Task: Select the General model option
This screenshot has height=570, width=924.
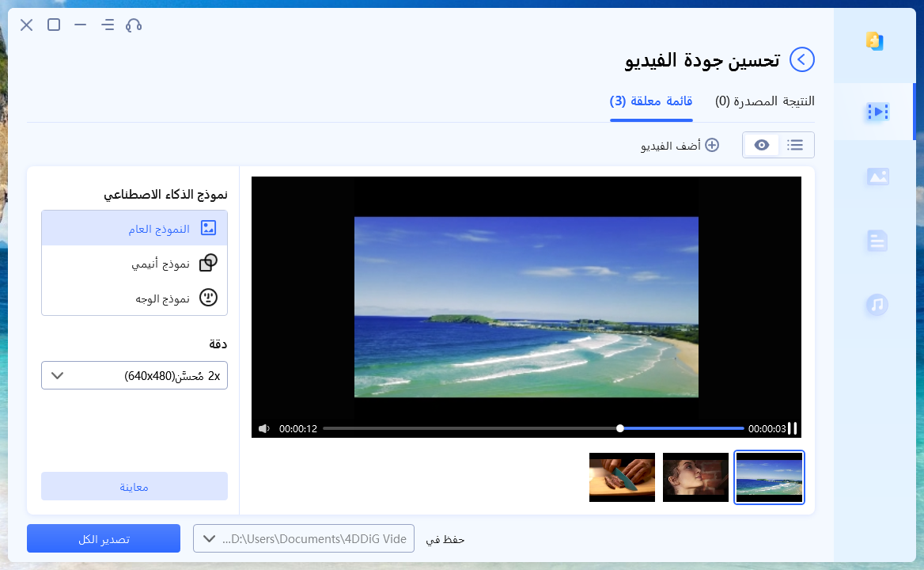Action: 134,228
